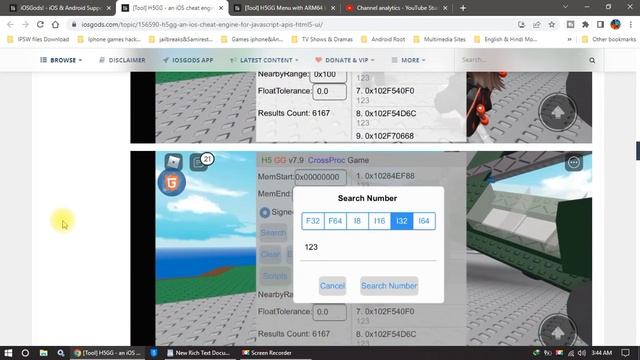Screen dimensions: 640x360
Task: Select the F32 number type
Action: click(313, 221)
